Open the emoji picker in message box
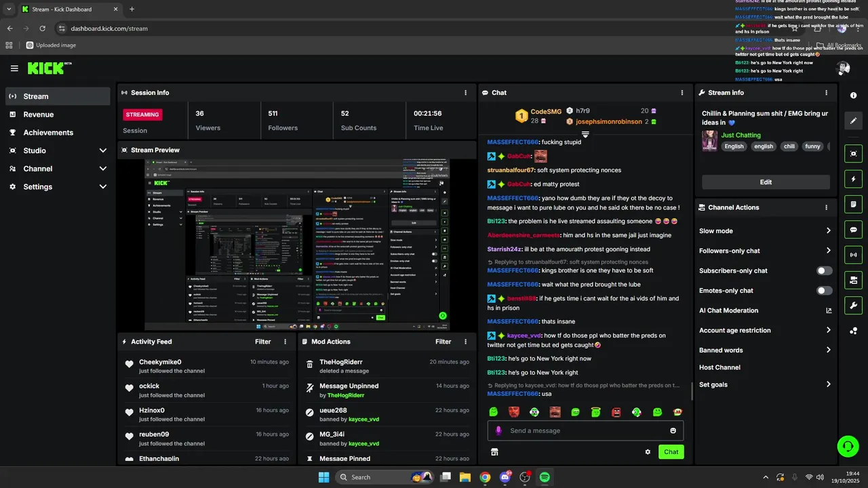 point(673,430)
